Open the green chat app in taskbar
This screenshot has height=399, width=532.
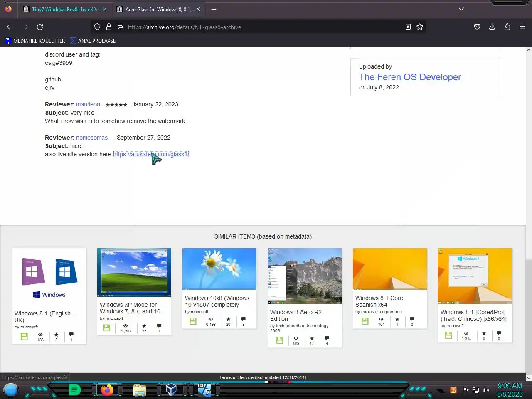click(x=74, y=390)
